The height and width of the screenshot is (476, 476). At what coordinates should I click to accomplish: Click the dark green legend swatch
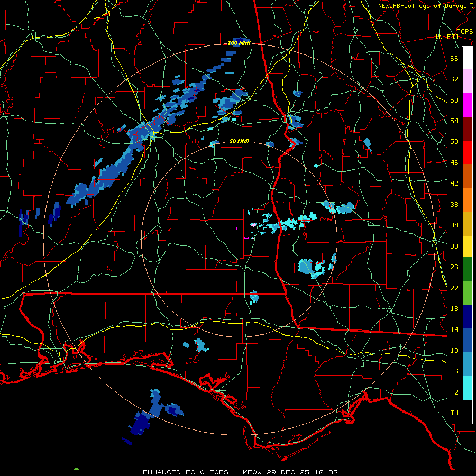click(x=467, y=269)
